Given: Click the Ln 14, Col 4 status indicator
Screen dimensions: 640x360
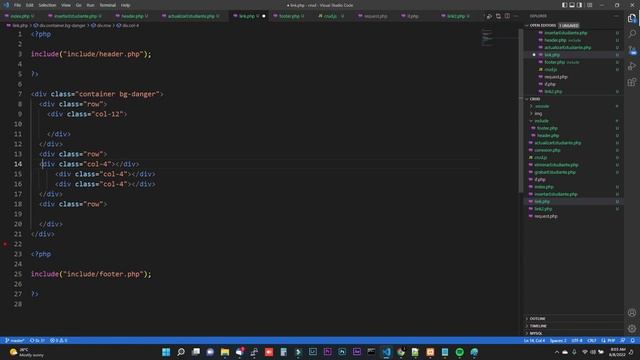Looking at the screenshot, I should 534,340.
